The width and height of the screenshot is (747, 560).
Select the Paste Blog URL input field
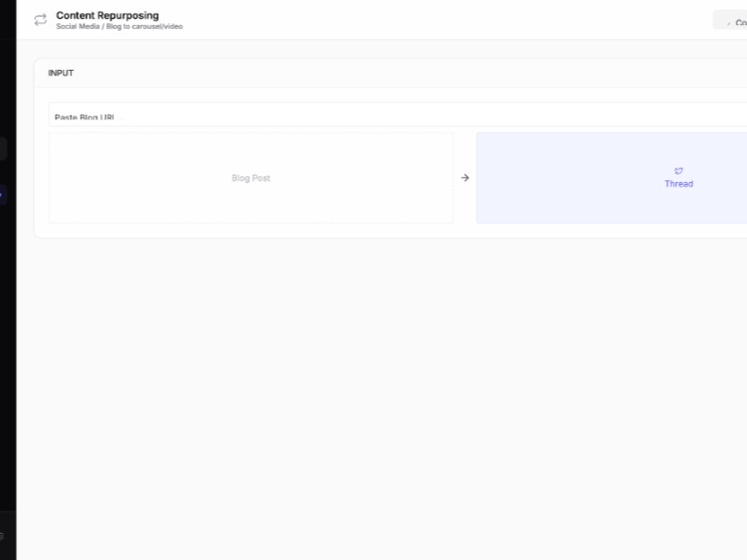(280, 114)
